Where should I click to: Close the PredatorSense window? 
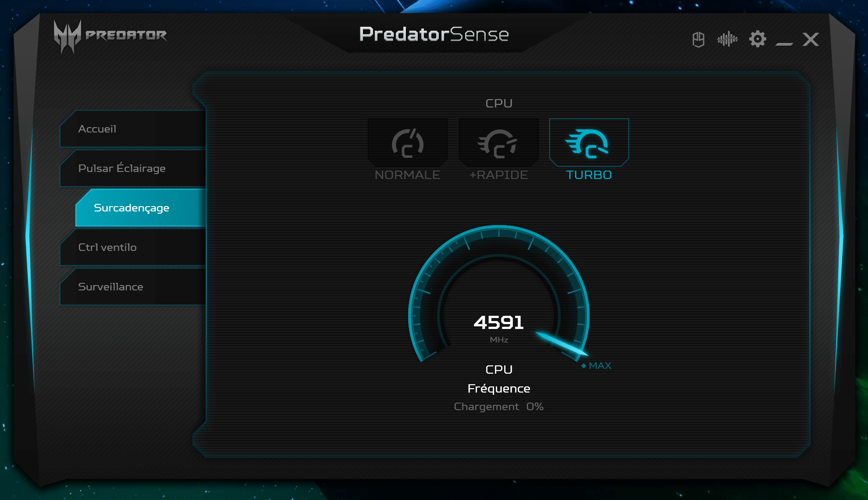point(811,39)
